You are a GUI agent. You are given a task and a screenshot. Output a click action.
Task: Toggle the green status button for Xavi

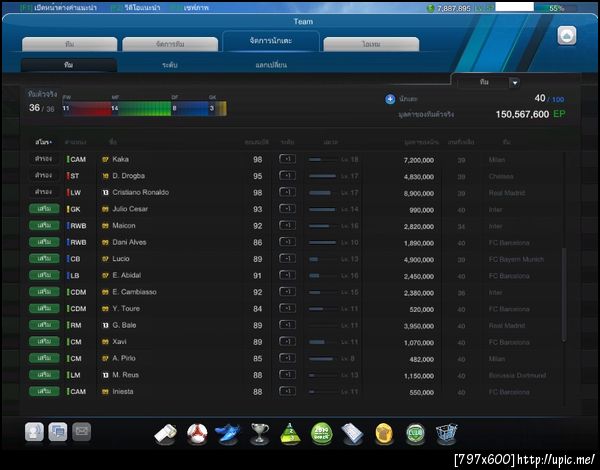44,342
